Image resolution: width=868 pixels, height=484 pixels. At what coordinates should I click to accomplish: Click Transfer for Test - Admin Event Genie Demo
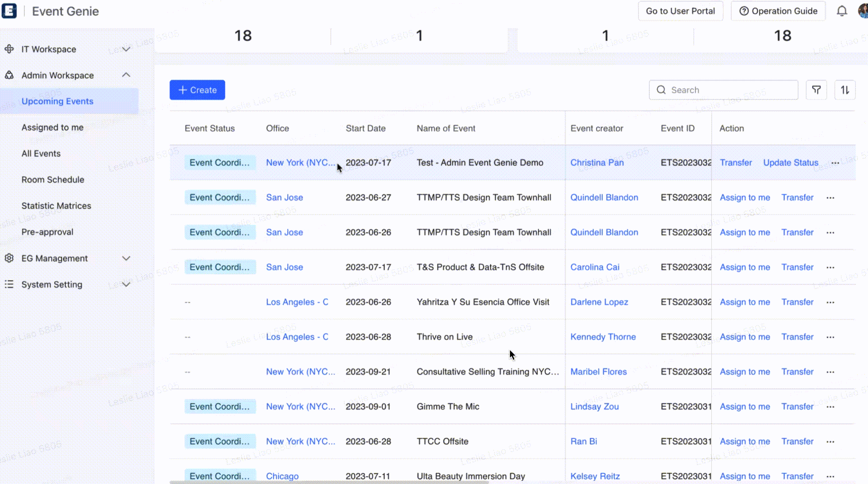[736, 162]
